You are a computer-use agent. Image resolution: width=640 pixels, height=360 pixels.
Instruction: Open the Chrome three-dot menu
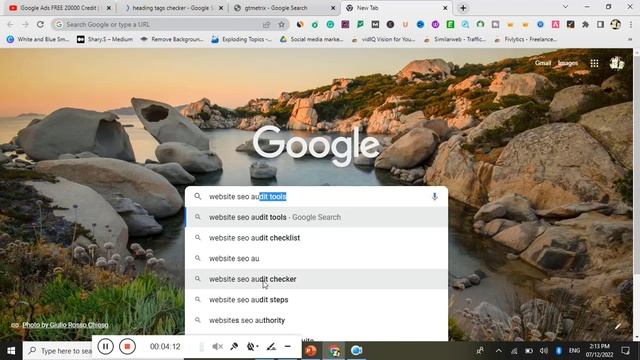click(x=631, y=24)
